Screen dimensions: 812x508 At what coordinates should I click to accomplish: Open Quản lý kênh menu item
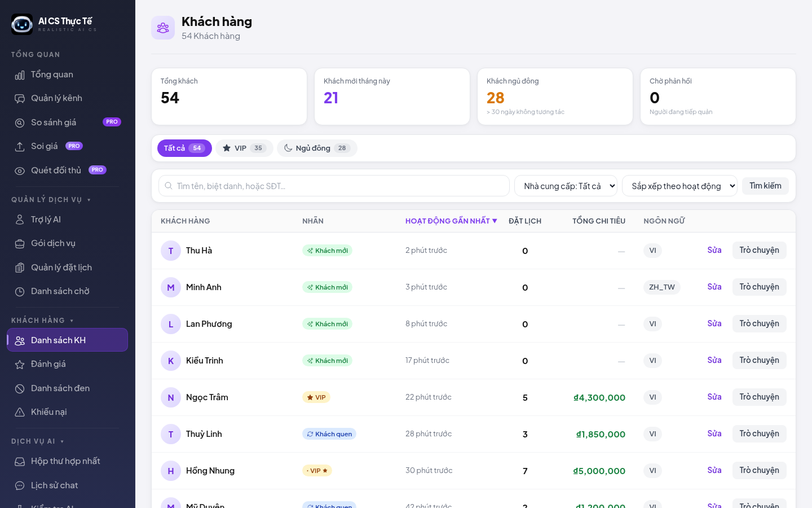point(68,98)
